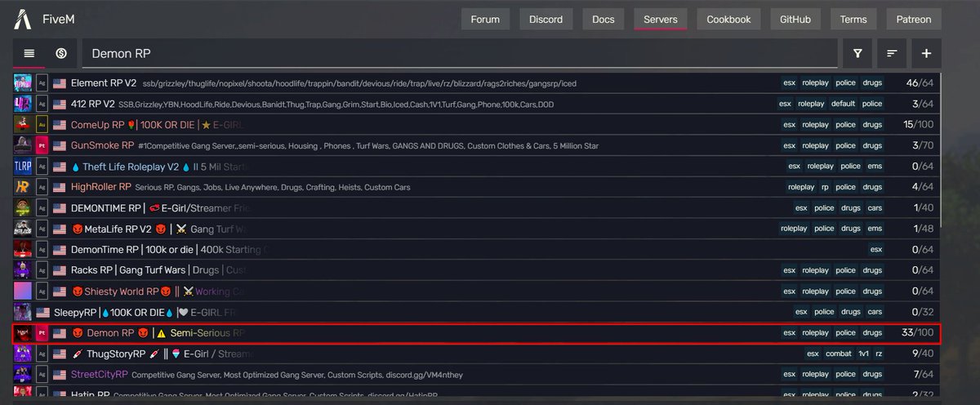Select the Element RP V2 server row
980x405 pixels.
(476, 82)
